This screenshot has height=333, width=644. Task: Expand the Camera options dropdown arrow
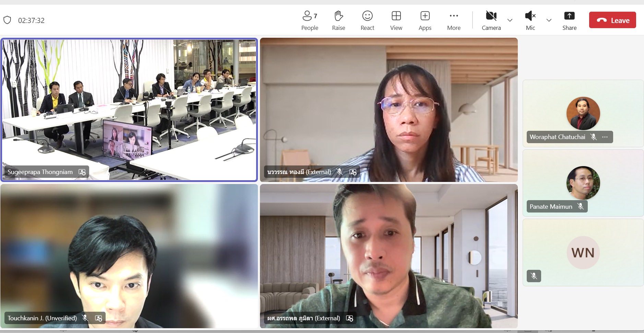tap(510, 20)
